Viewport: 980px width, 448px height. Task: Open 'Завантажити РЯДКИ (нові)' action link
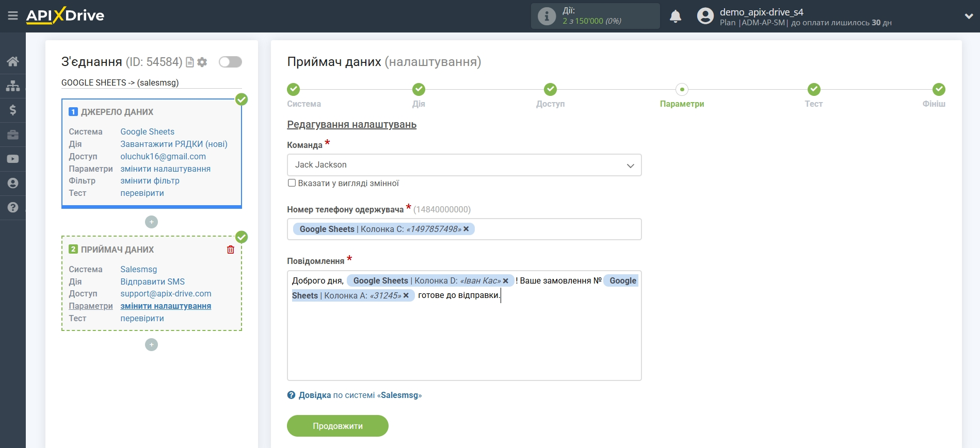click(x=174, y=144)
